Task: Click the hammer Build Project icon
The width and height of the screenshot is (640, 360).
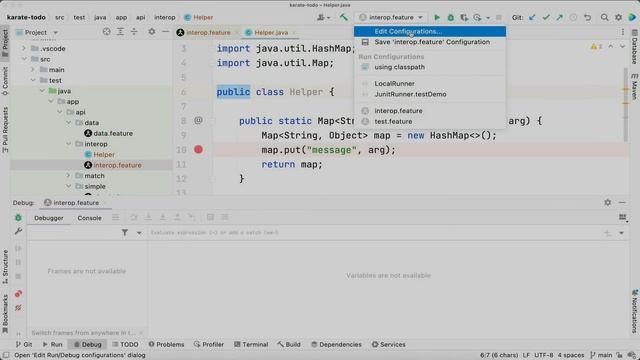Action: (x=344, y=18)
